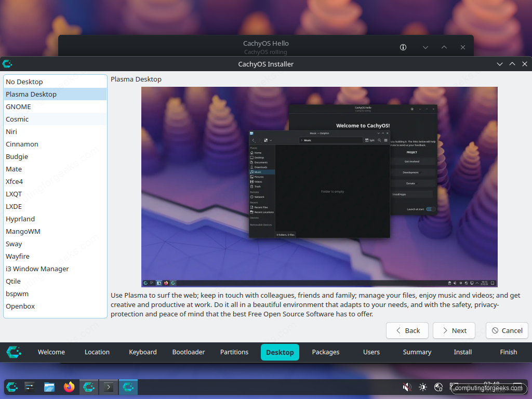Viewport: 532px width, 399px height.
Task: Open Partitions step
Action: click(234, 352)
